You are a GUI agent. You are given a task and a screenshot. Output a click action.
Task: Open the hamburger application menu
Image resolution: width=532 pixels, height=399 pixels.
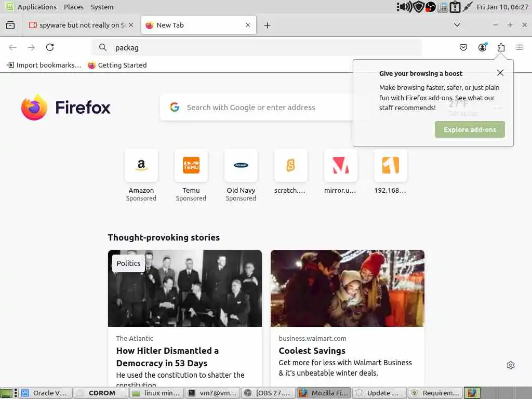tap(520, 47)
